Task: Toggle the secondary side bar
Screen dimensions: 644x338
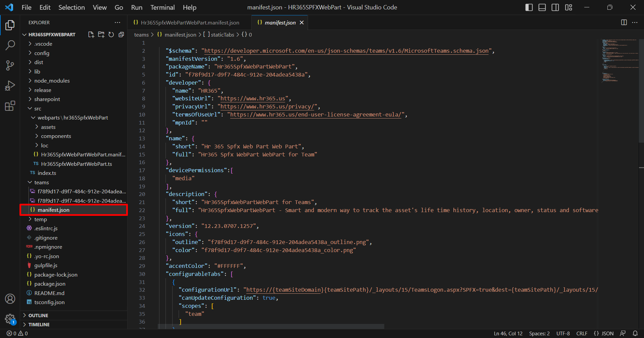Action: pos(555,7)
